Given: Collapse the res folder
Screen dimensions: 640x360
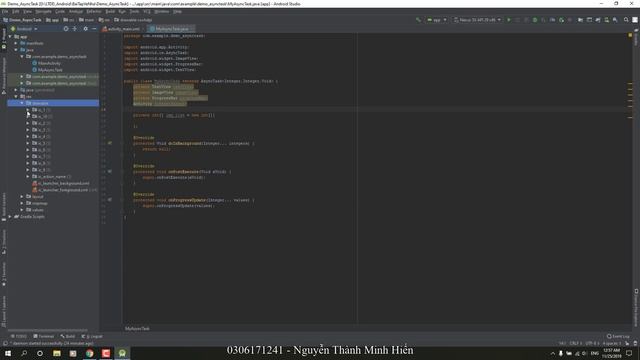Looking at the screenshot, I should tap(16, 97).
